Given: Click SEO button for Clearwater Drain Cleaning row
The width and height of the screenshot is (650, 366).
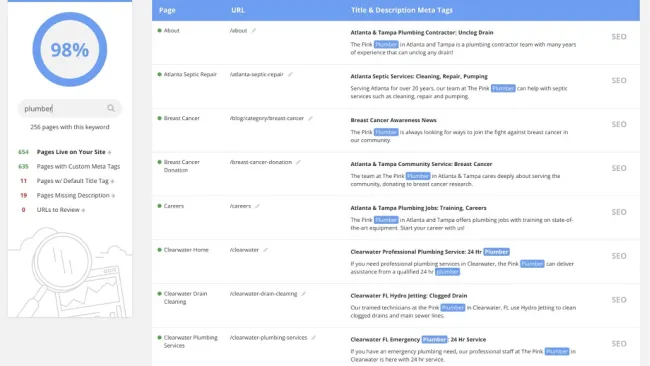Looking at the screenshot, I should (x=619, y=300).
